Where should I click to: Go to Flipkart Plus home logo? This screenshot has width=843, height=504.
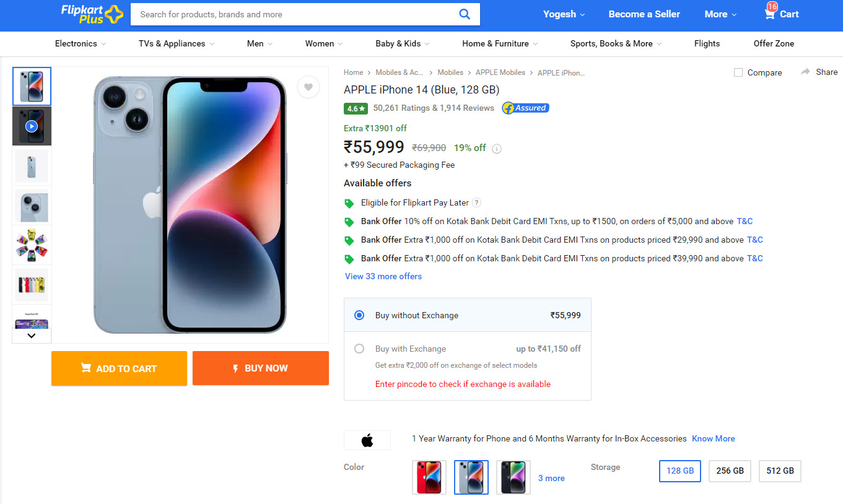pos(92,14)
